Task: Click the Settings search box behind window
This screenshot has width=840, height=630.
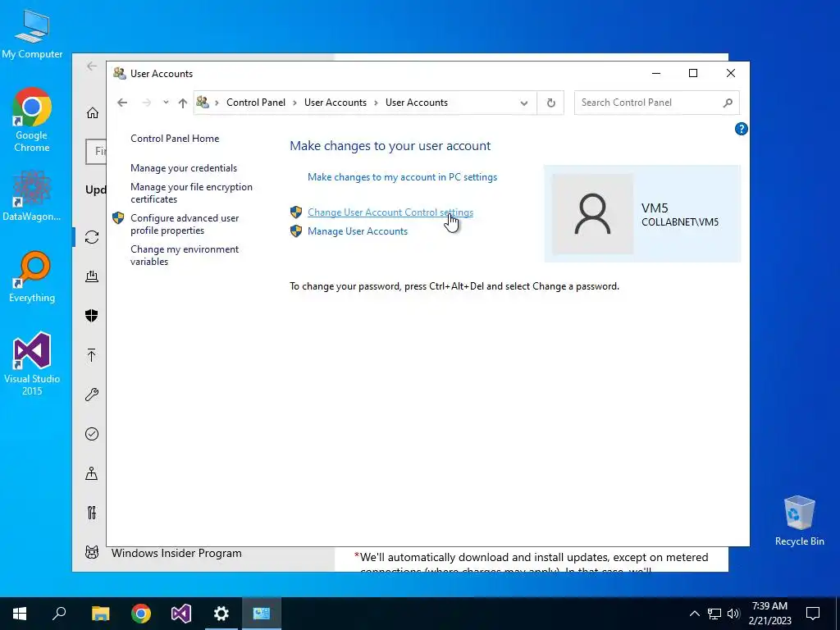Action: pos(96,152)
